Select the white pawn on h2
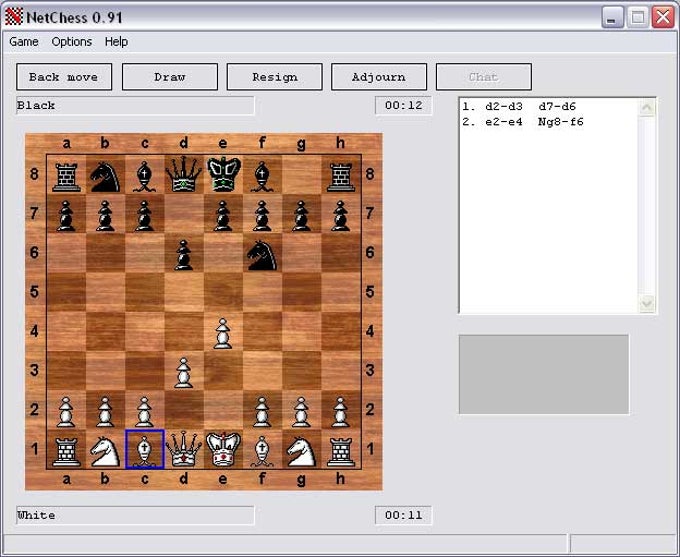This screenshot has width=680, height=557. (x=341, y=410)
